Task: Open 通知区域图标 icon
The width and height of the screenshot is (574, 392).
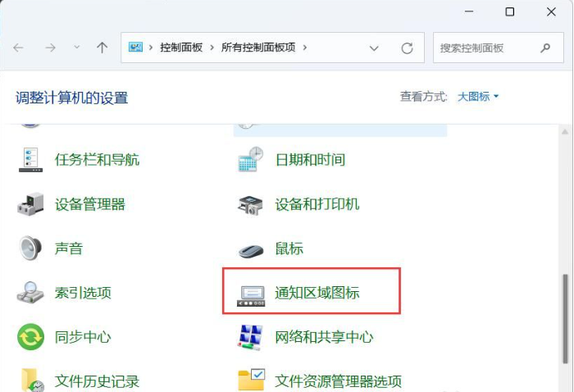Action: point(250,293)
